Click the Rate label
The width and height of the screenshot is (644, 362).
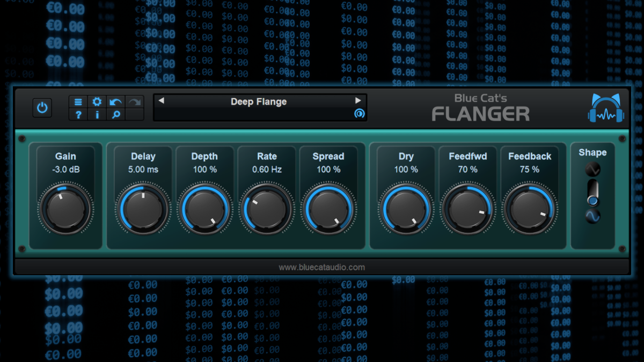pyautogui.click(x=267, y=157)
